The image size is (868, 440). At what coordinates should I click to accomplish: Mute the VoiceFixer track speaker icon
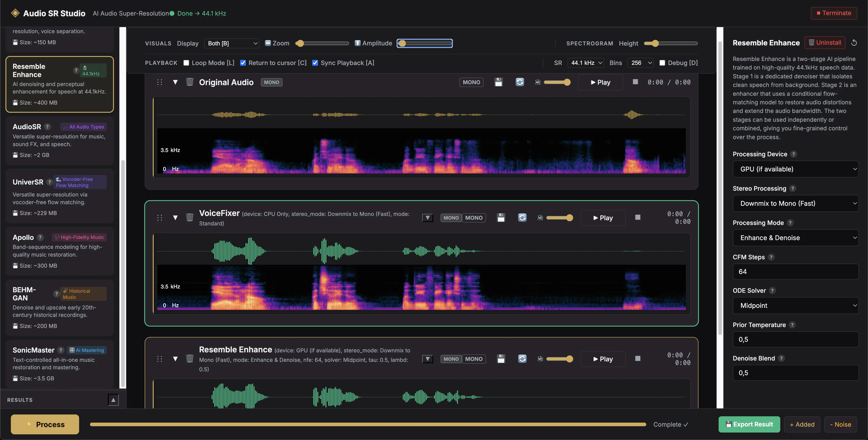coord(540,218)
